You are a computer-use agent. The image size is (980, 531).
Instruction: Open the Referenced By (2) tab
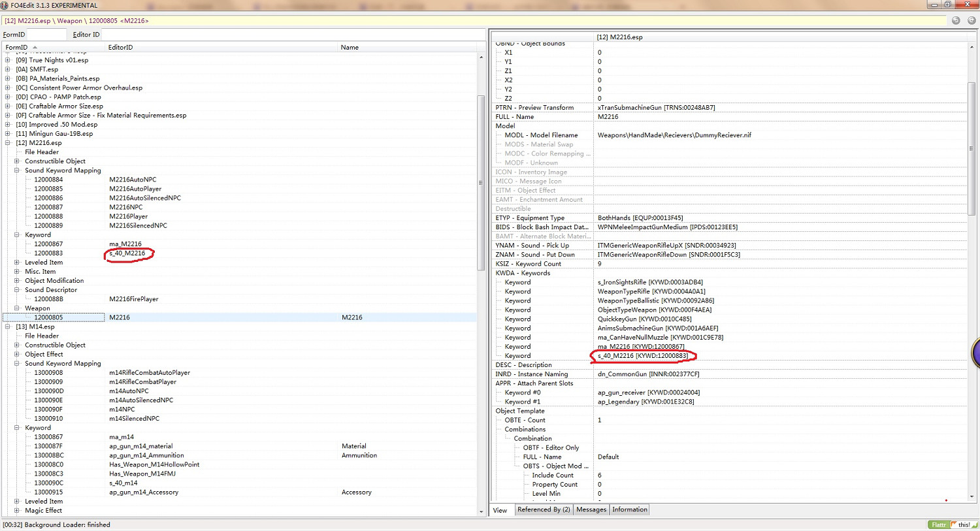(543, 509)
